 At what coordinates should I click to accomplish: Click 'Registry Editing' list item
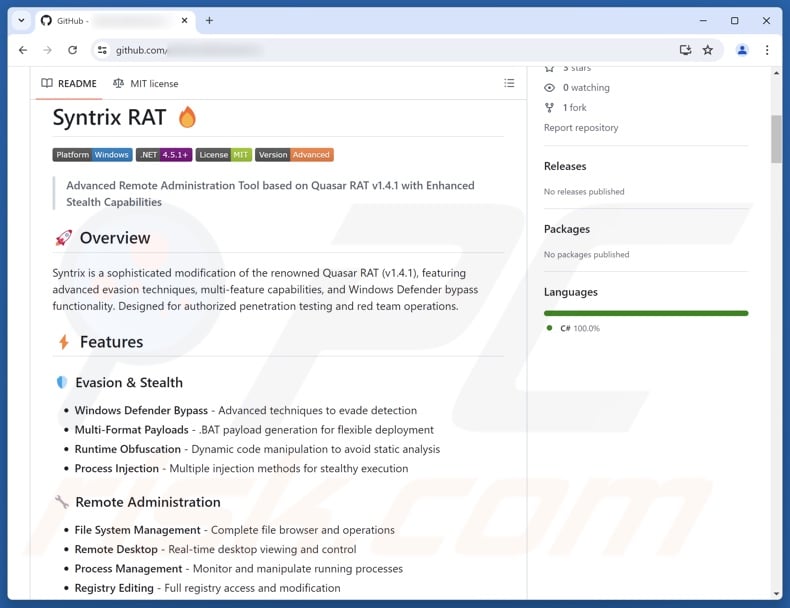click(x=208, y=588)
